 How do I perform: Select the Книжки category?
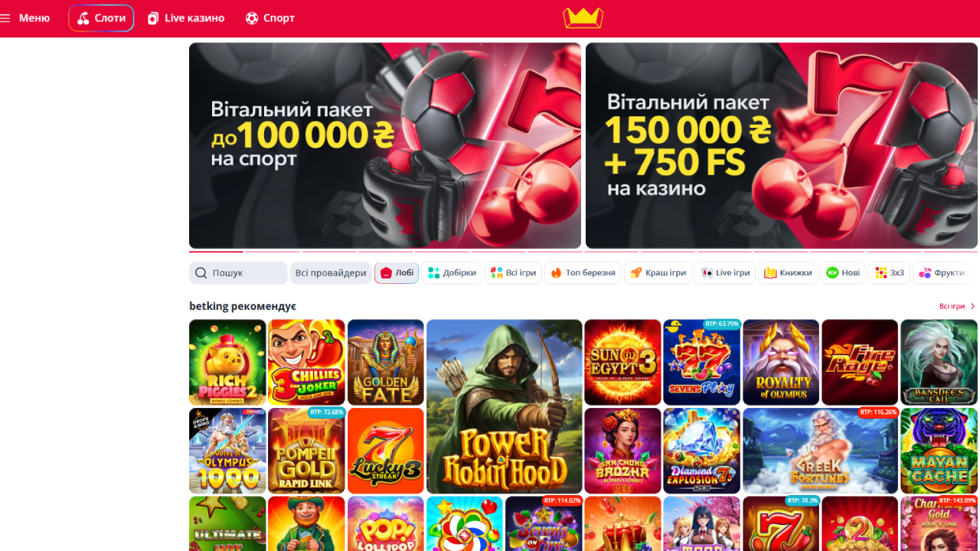pyautogui.click(x=788, y=273)
